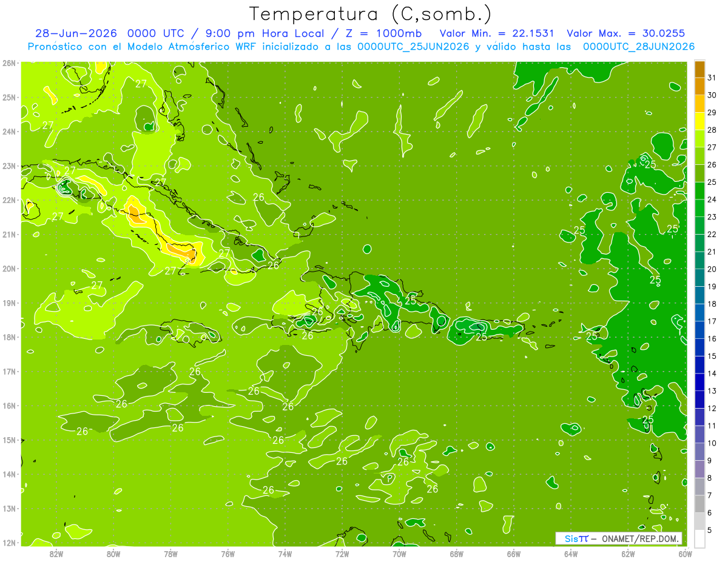Click the color scale value 30
728x562 pixels.
click(712, 95)
